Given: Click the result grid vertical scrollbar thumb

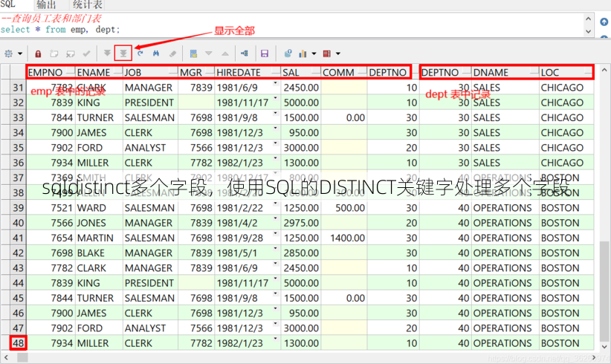Looking at the screenshot, I should (604, 290).
